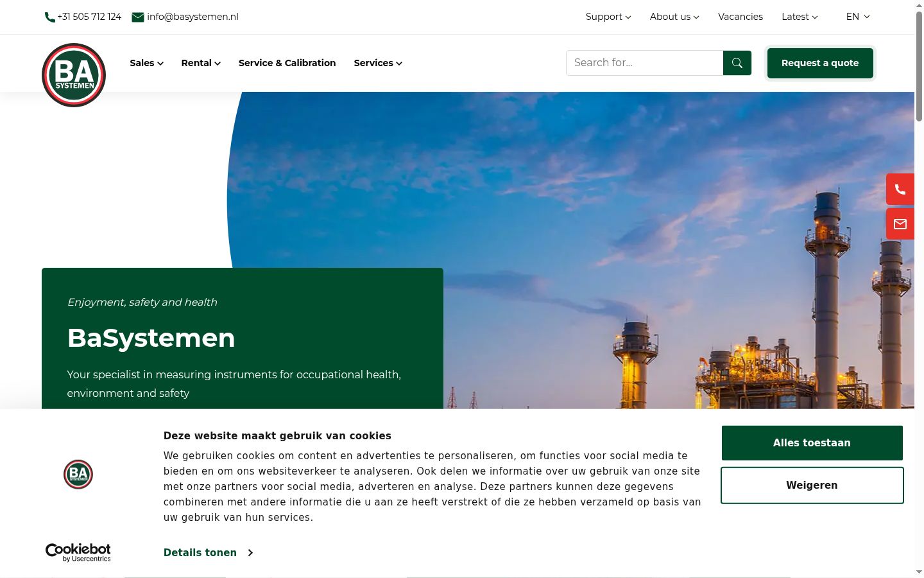Viewport: 924px width, 578px height.
Task: Click 'Enjoyment, safety and health' tagline
Action: point(142,302)
